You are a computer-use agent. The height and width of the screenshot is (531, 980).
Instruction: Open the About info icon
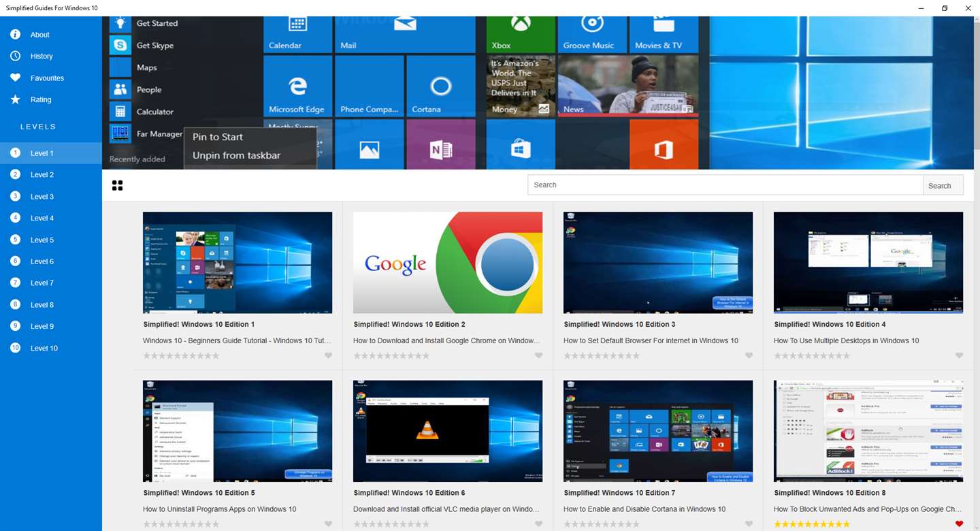pos(15,35)
